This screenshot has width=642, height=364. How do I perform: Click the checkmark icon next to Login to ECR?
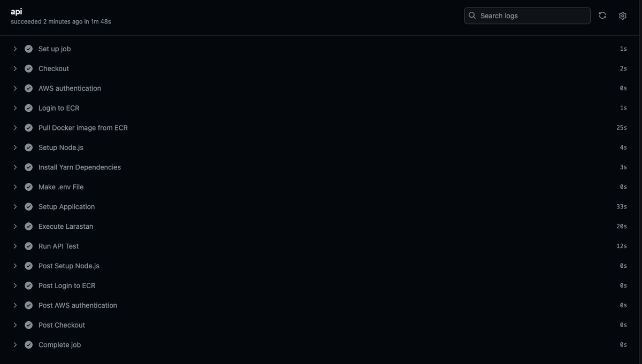29,108
